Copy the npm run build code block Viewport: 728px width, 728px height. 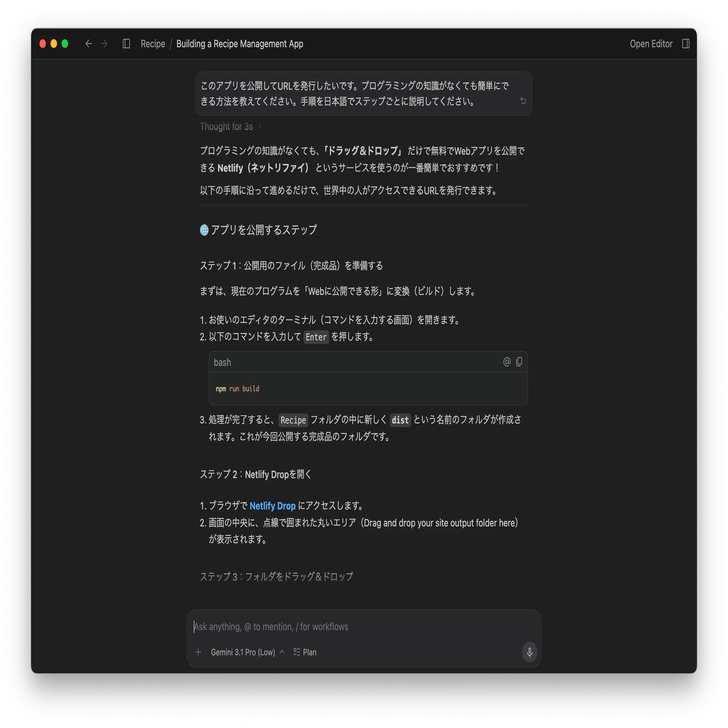click(519, 362)
